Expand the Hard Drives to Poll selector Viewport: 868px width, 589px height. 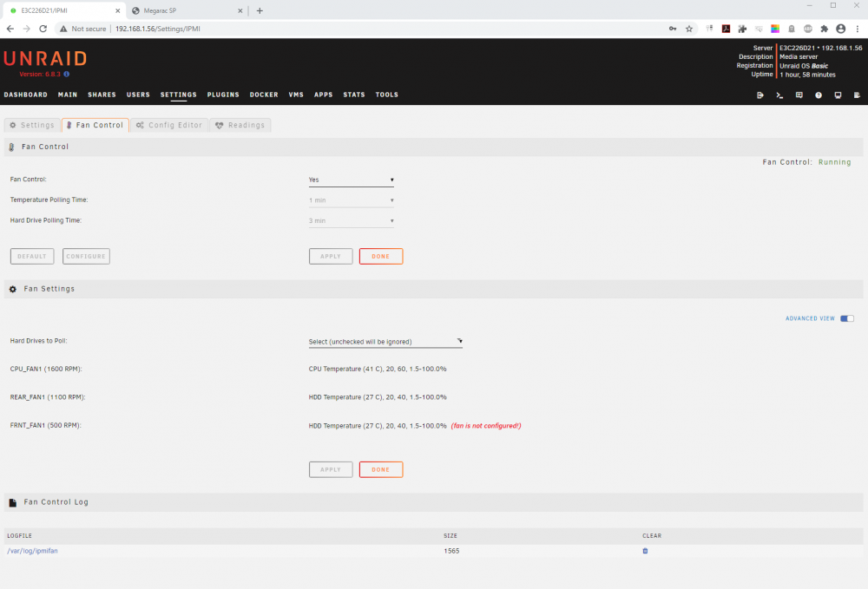[385, 342]
